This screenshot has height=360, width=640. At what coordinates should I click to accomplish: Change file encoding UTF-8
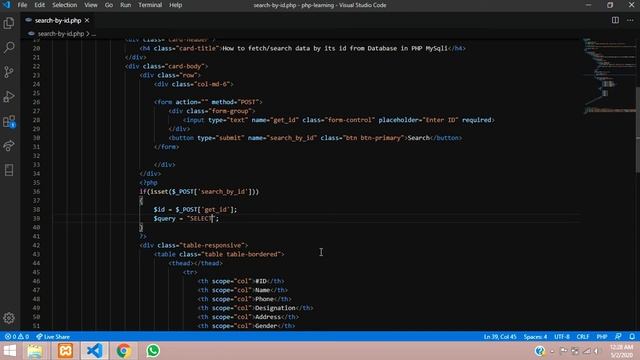(x=562, y=337)
